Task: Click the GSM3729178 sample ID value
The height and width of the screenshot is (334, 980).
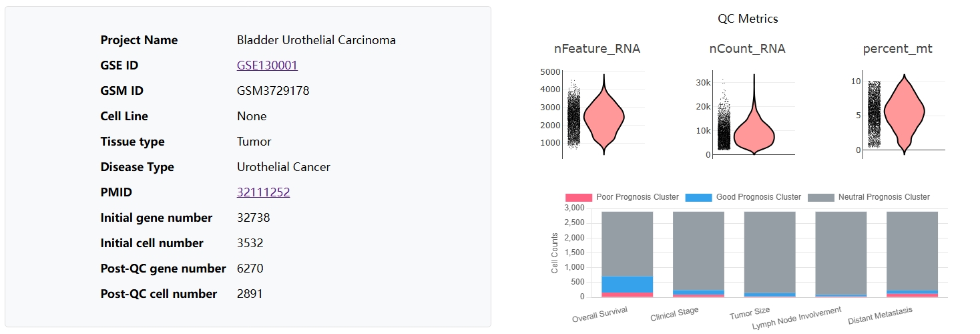Action: pos(273,91)
